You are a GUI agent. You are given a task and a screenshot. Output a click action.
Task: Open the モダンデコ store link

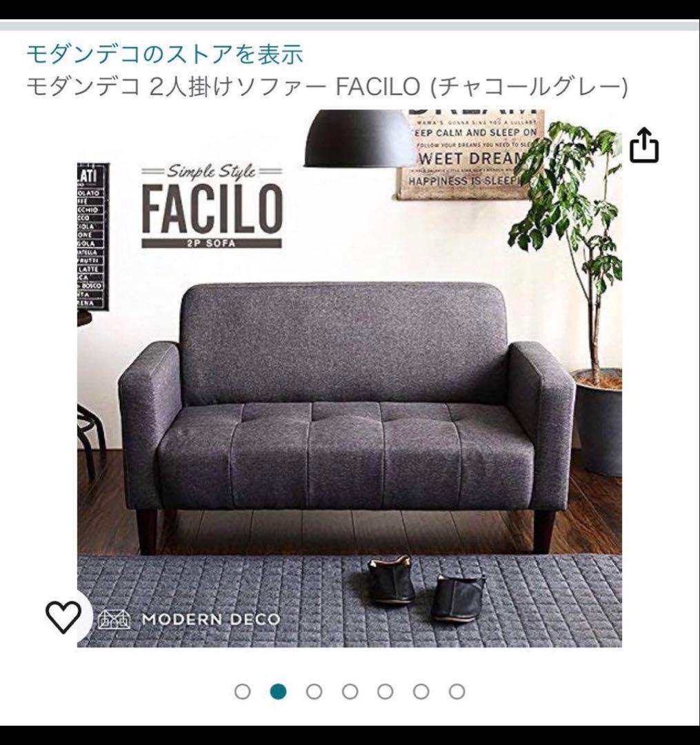coord(164,54)
